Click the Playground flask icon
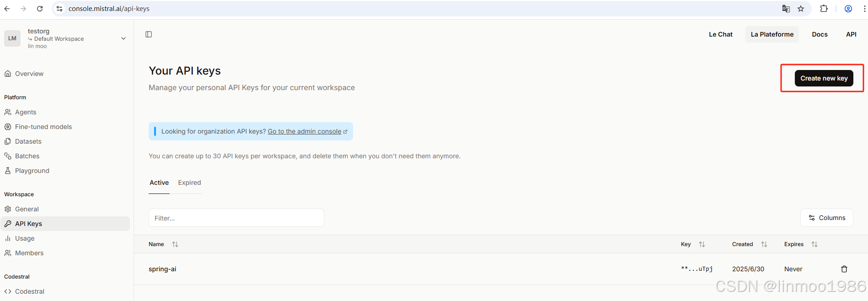Image resolution: width=868 pixels, height=301 pixels. (x=8, y=171)
